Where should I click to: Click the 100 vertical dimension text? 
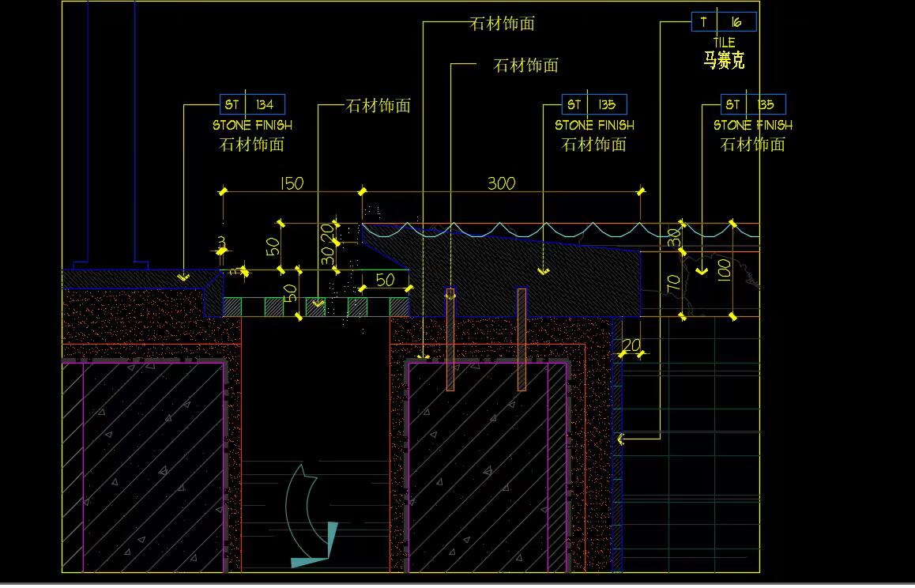click(724, 271)
